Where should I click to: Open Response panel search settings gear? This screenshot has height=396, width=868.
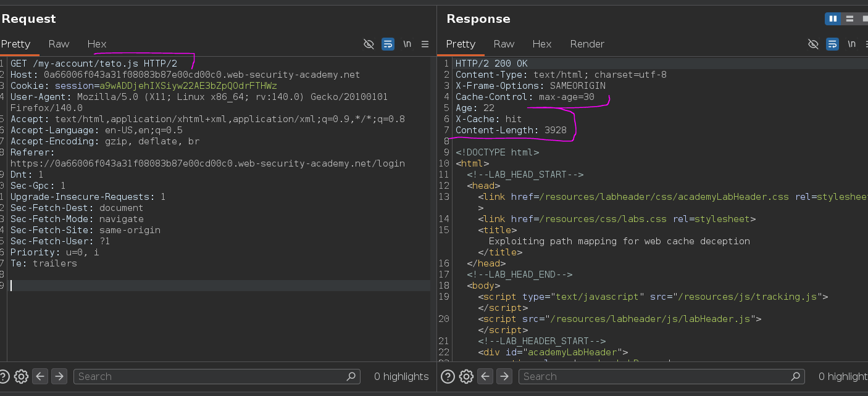pyautogui.click(x=467, y=376)
